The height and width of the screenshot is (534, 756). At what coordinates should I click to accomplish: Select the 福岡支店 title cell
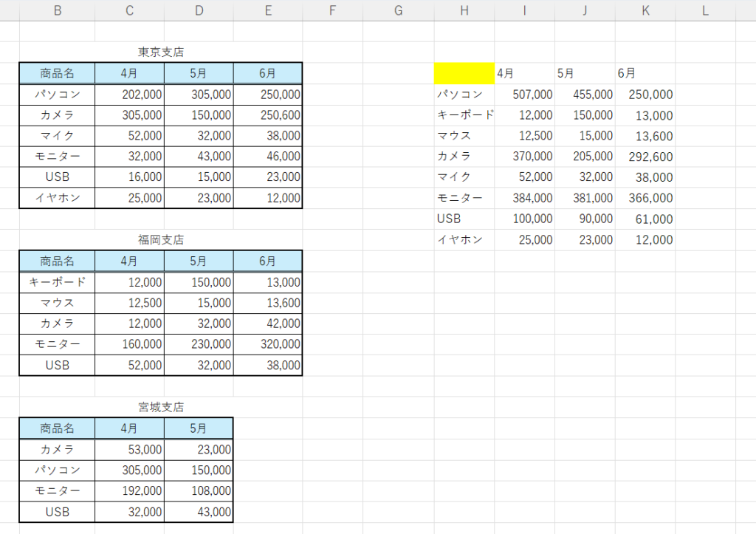(161, 240)
